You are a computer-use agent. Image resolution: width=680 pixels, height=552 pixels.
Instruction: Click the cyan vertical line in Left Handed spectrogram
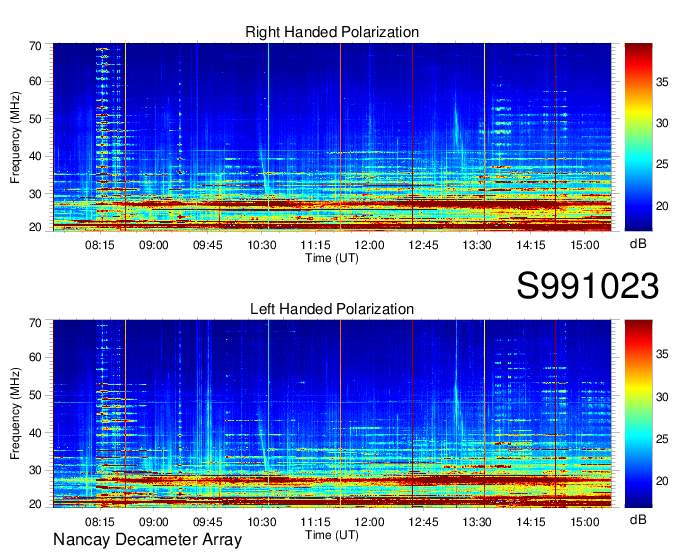268,414
